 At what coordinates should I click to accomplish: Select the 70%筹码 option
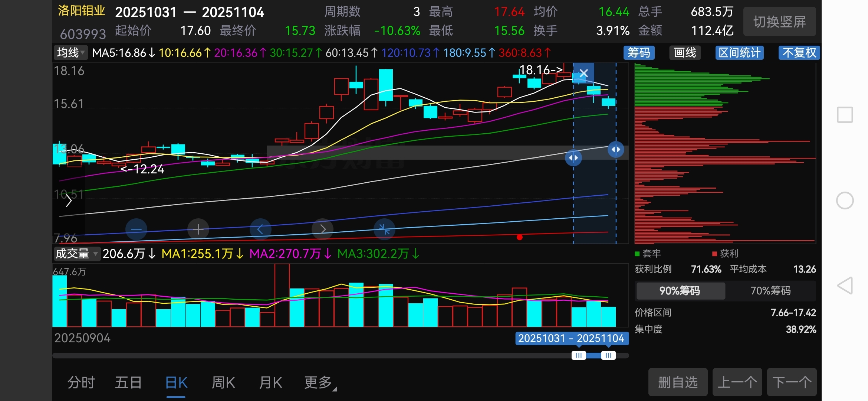point(770,291)
